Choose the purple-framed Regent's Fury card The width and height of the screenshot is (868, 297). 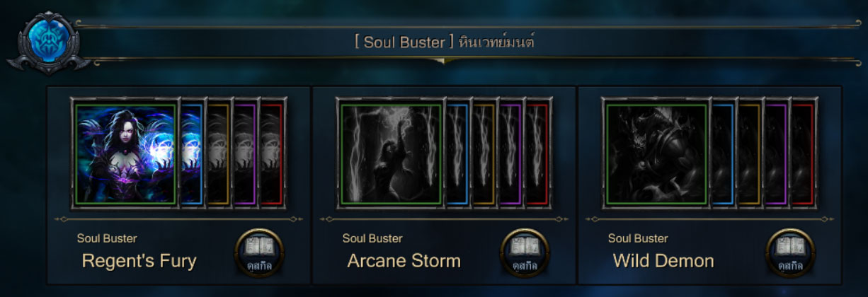point(246,155)
